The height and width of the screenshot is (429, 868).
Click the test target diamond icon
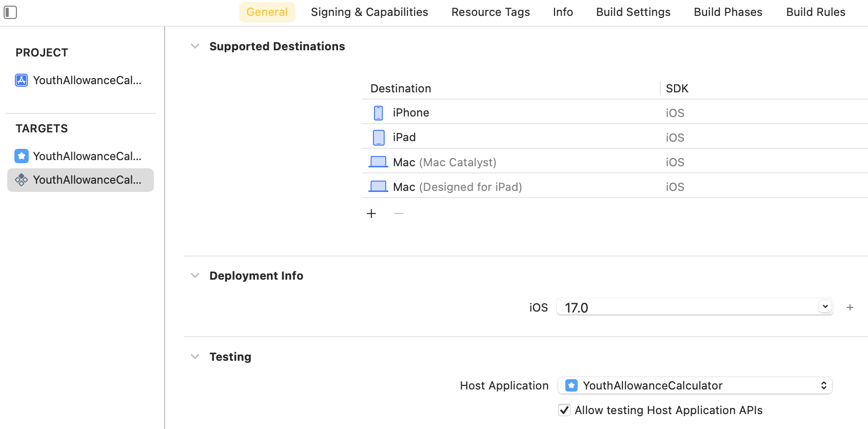point(22,180)
